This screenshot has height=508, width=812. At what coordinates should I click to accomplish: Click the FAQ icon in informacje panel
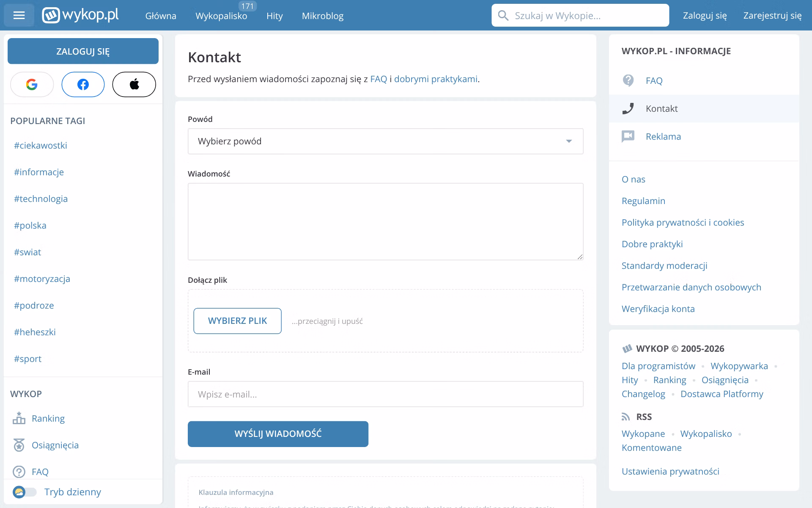(x=628, y=80)
